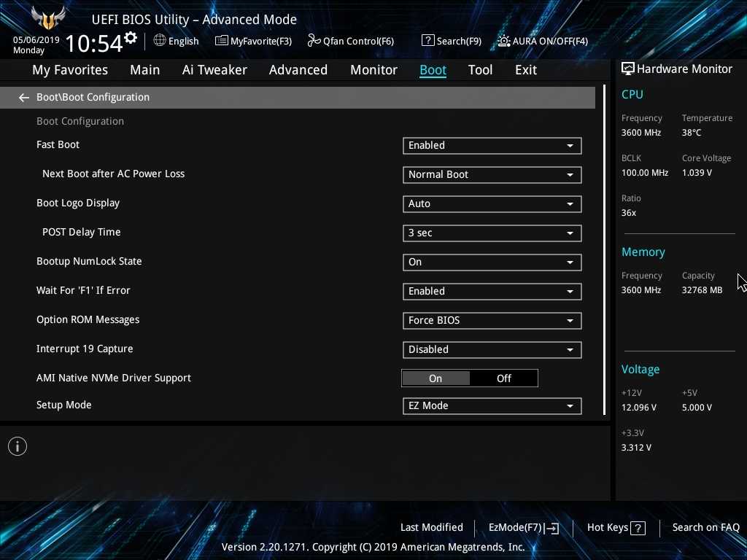Switch to the Main tab
This screenshot has height=560, width=747.
(145, 70)
